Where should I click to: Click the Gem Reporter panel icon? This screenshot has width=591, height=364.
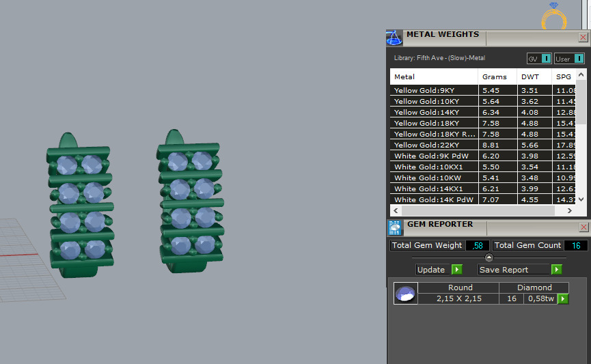[395, 227]
